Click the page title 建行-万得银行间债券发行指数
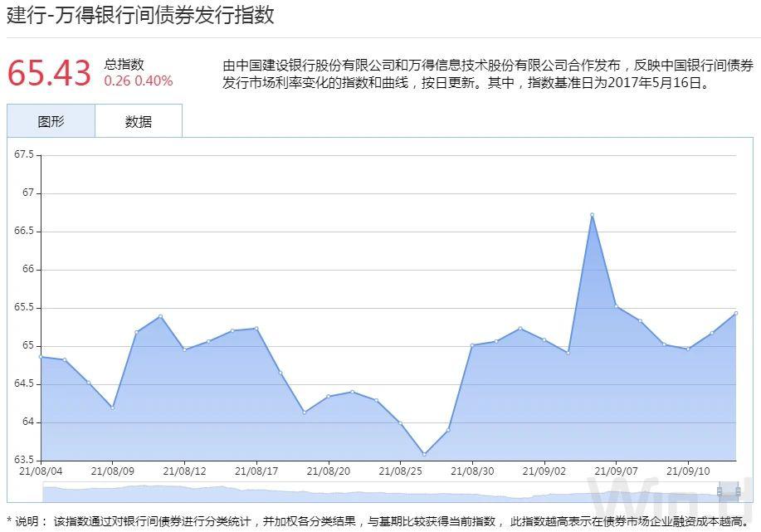 pyautogui.click(x=140, y=15)
